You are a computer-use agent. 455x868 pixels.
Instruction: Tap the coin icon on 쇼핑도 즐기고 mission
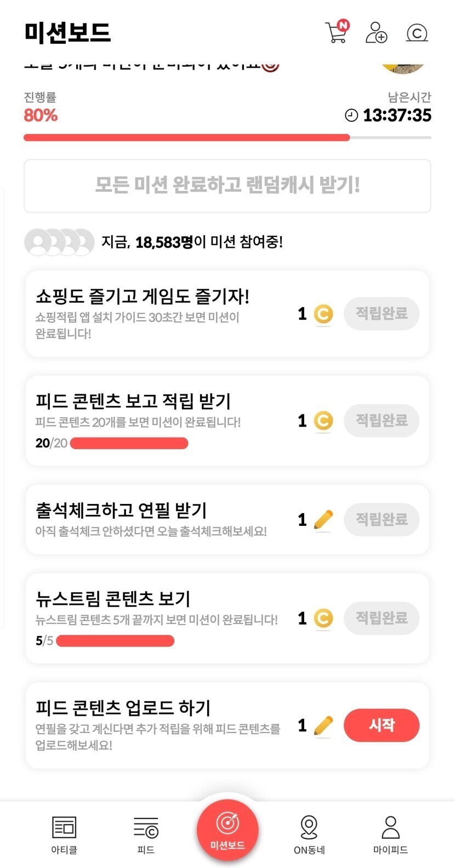click(323, 314)
